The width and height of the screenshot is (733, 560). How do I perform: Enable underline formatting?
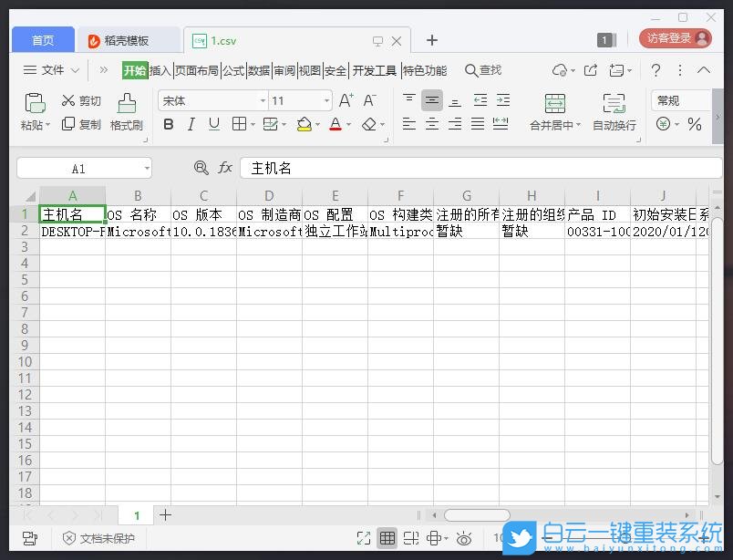[x=212, y=124]
